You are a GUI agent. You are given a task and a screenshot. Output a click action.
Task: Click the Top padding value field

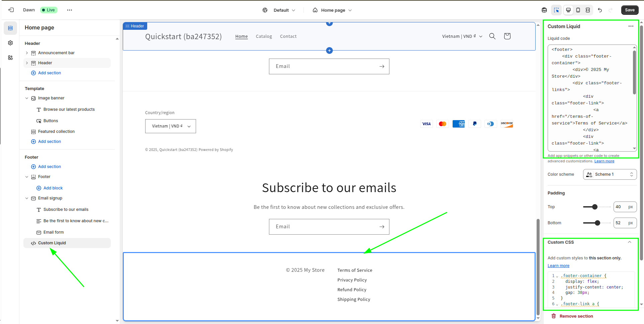[625, 207]
